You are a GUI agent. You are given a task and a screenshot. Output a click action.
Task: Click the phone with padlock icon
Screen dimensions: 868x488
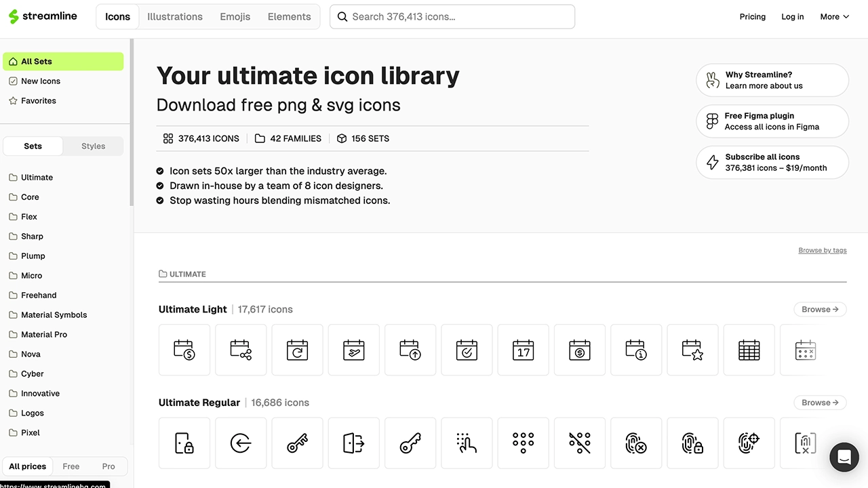184,443
